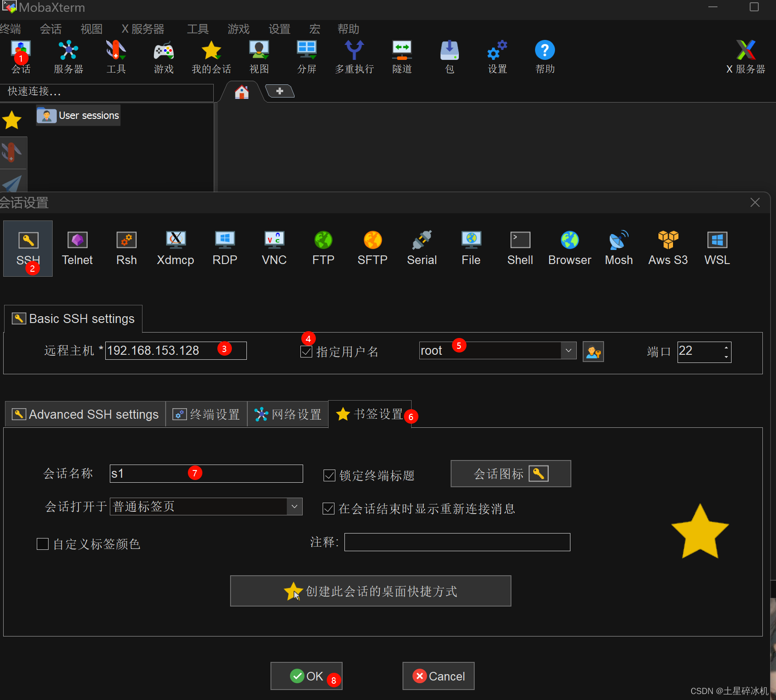Choose Aws S3 session type

668,248
